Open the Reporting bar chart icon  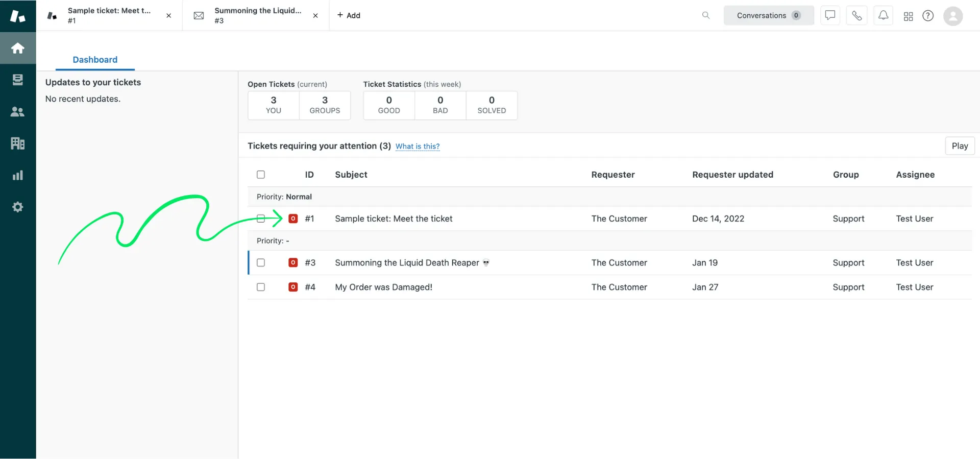pos(18,175)
